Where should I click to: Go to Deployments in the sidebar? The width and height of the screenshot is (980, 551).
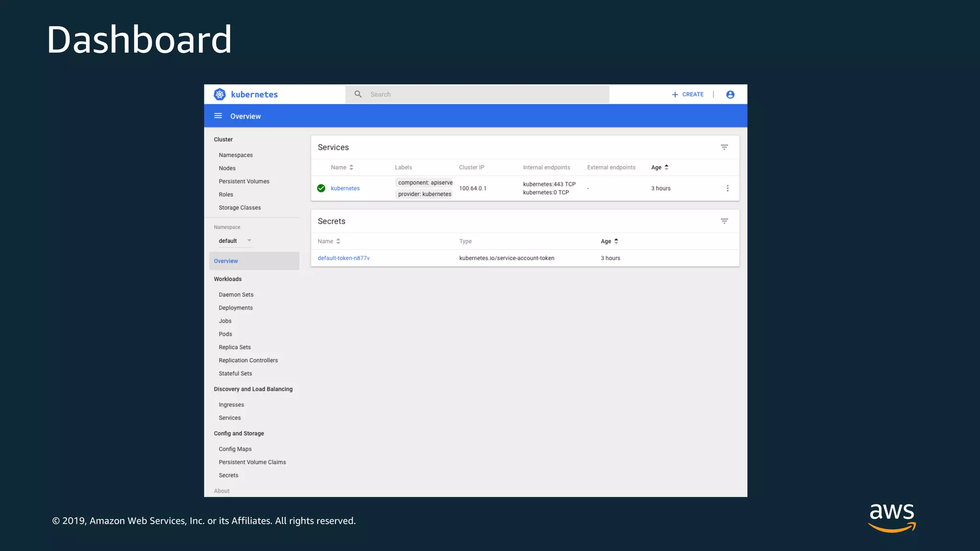click(x=236, y=308)
